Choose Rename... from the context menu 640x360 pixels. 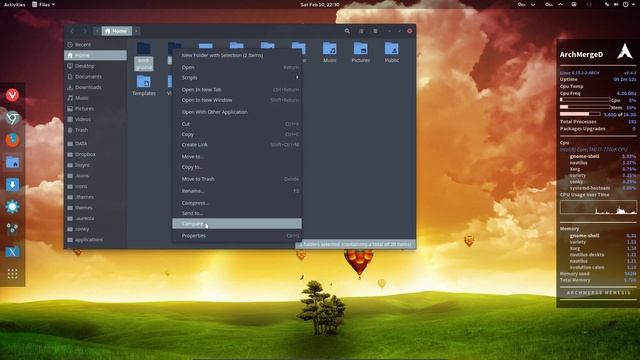point(237,191)
